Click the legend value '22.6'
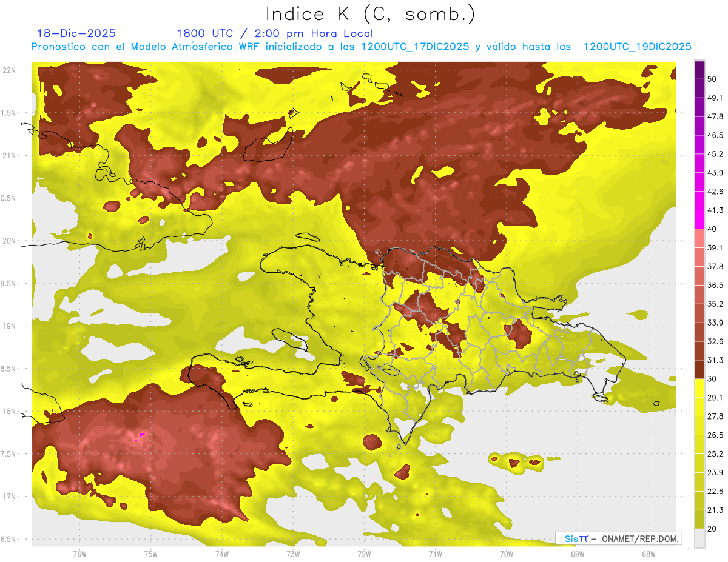The height and width of the screenshot is (562, 728). [x=714, y=492]
